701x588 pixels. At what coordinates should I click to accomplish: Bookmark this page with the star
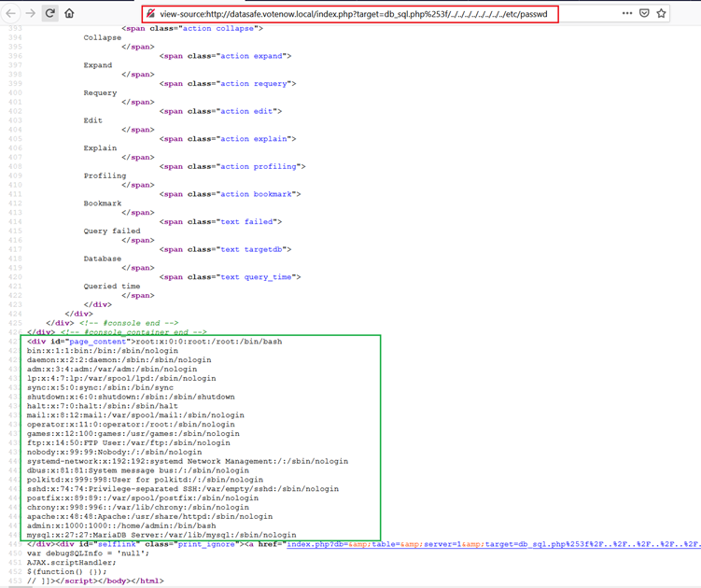pos(662,14)
